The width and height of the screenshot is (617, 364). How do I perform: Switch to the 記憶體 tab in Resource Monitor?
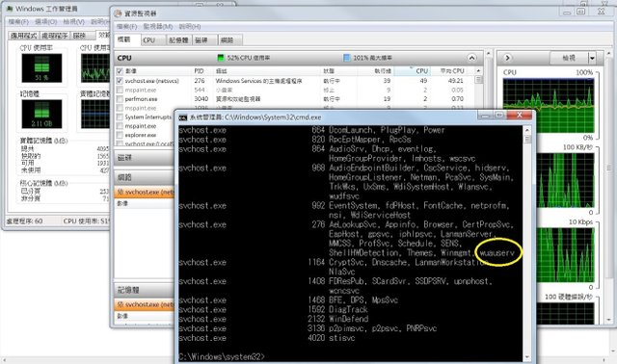click(x=178, y=40)
